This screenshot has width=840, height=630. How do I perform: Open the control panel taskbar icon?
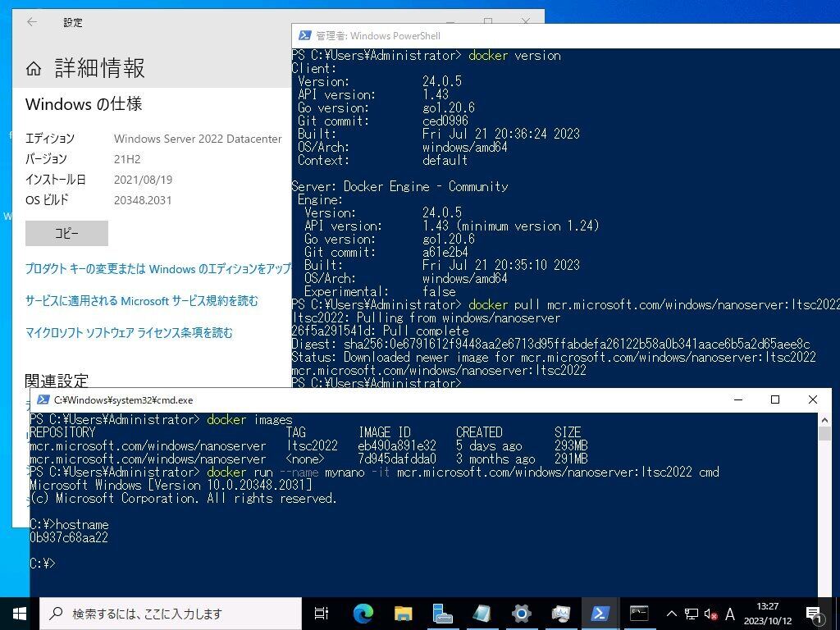coord(561,614)
